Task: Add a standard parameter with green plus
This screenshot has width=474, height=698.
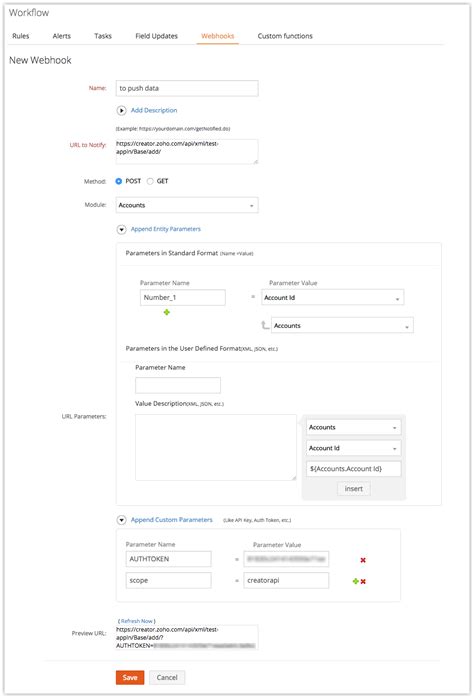Action: click(166, 312)
